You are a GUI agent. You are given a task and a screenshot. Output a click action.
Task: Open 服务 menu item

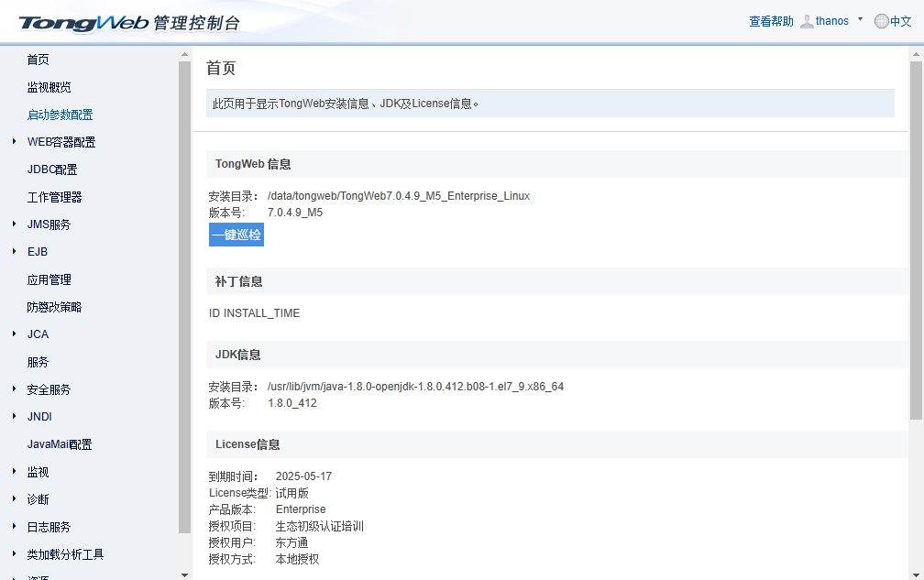click(x=38, y=362)
